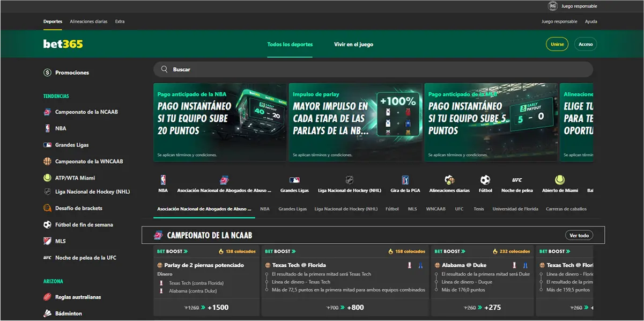Viewport: 644px width, 321px height.
Task: Switch to the WNCAAB filter tab
Action: coord(436,209)
